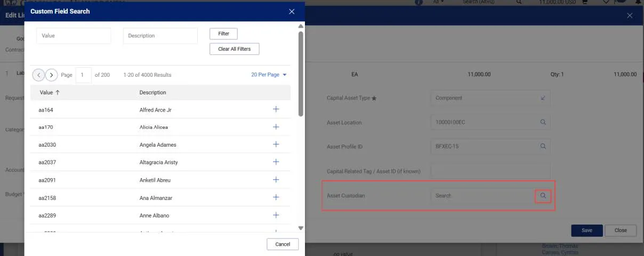
Task: Click the description Anne Albano
Action: 154,216
